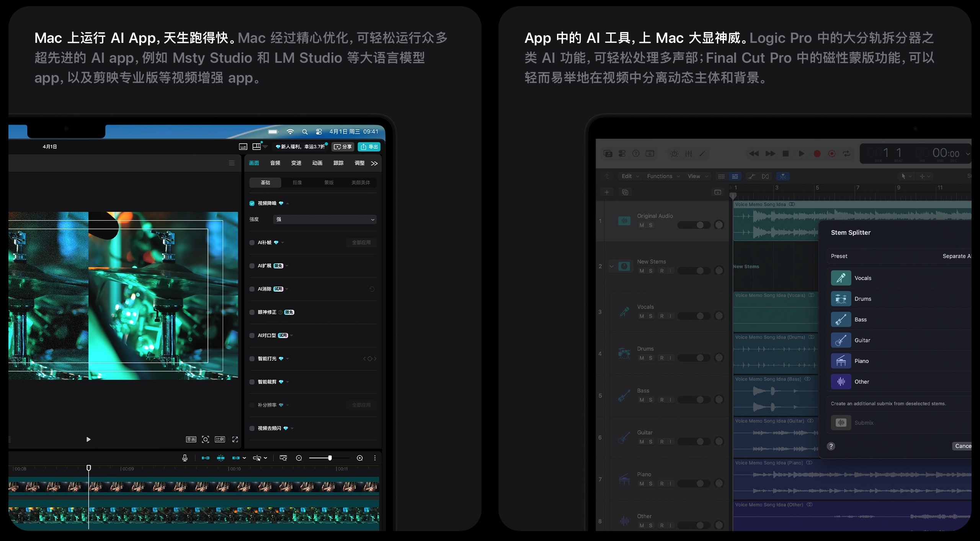The width and height of the screenshot is (980, 541).
Task: Switch to the 音频 tab
Action: click(x=275, y=163)
